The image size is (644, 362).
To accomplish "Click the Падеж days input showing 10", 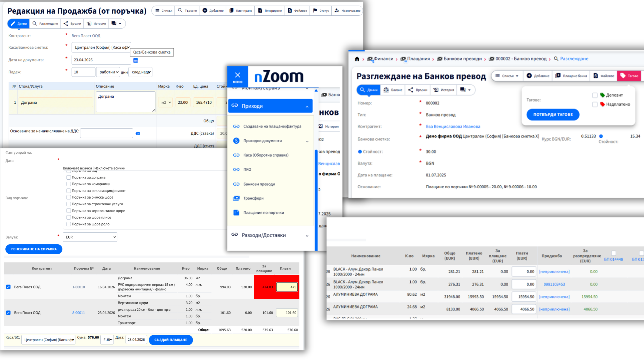I will 83,72.
